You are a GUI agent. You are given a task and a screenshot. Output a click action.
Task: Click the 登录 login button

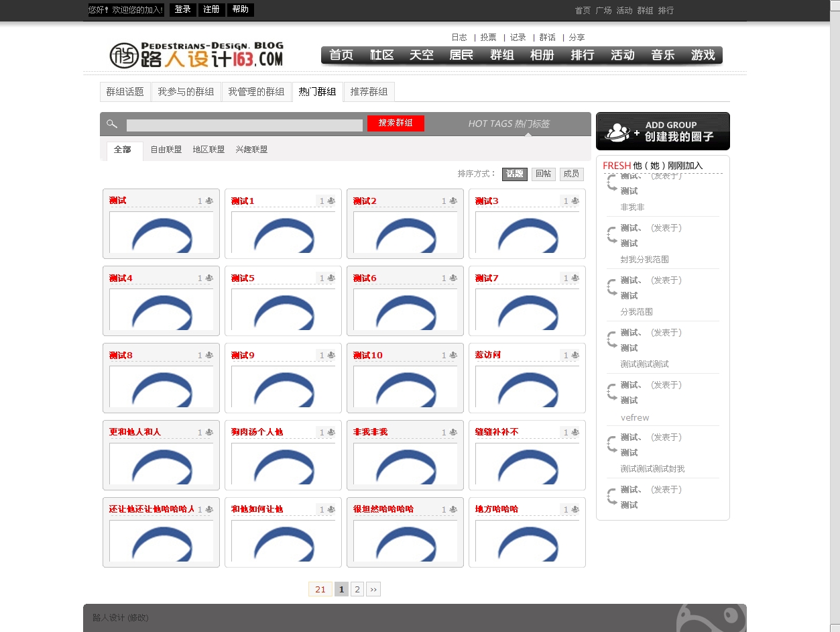coord(183,9)
